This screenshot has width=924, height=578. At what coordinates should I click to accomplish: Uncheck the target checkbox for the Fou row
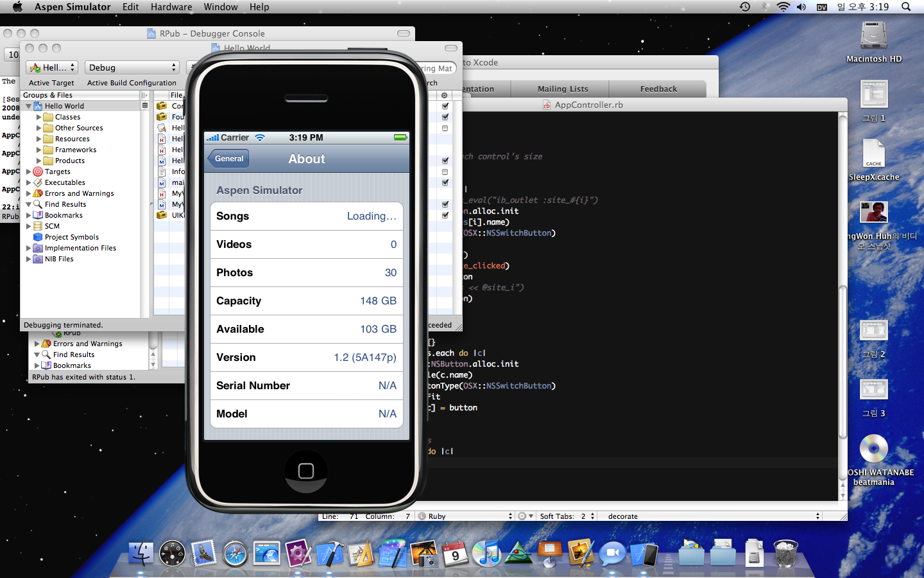coord(445,117)
